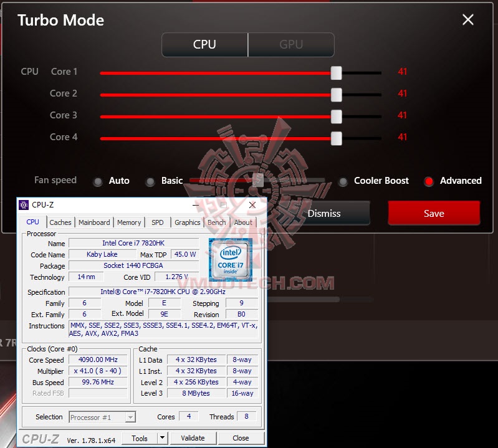The height and width of the screenshot is (448, 498).
Task: Click the x 41.0 multiplier value
Action: (x=98, y=371)
